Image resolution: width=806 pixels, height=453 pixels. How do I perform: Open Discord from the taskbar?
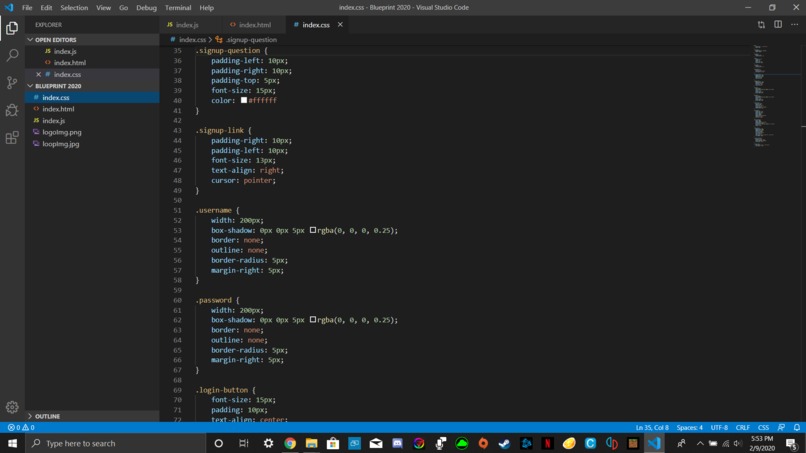click(397, 443)
